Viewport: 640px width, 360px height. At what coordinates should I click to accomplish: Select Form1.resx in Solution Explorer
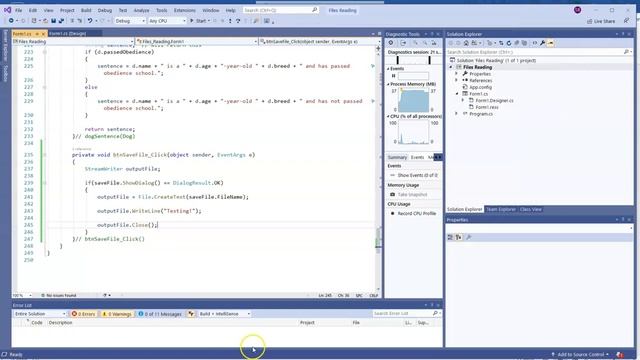[487, 107]
